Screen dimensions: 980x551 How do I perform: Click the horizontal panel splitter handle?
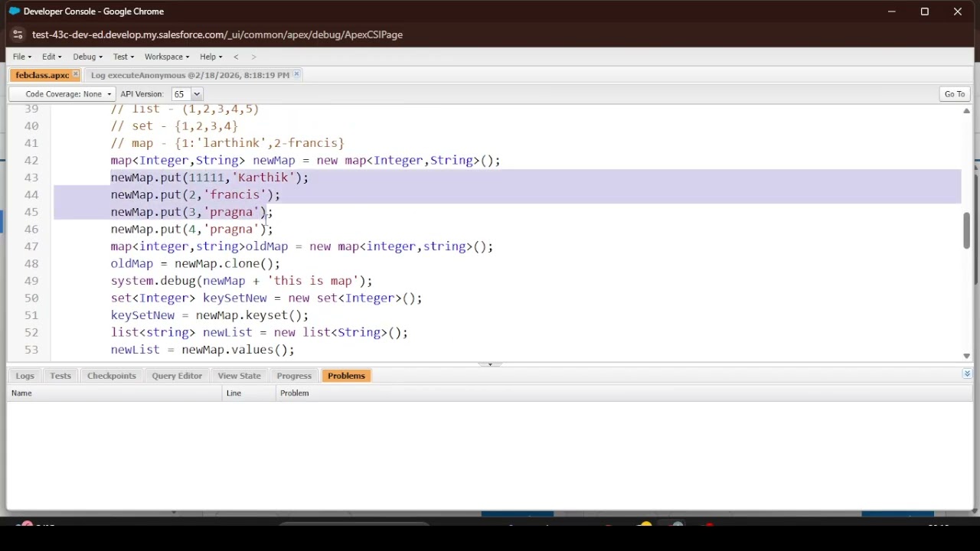click(x=490, y=364)
